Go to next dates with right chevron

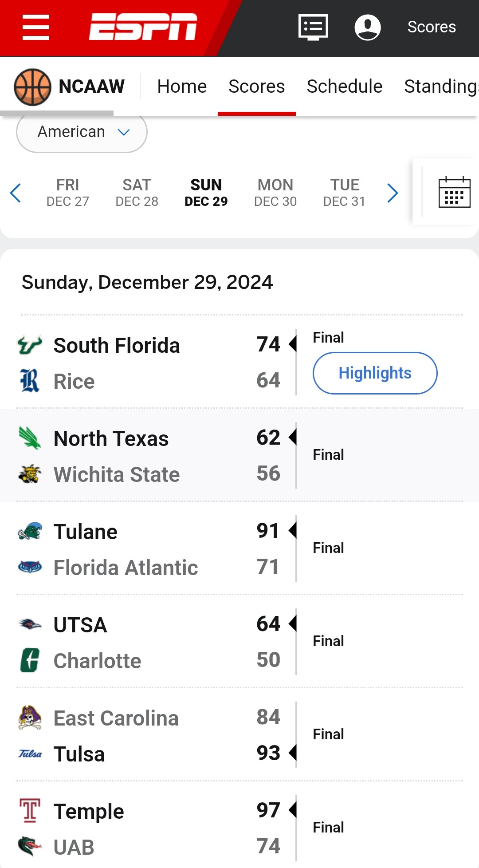point(392,193)
